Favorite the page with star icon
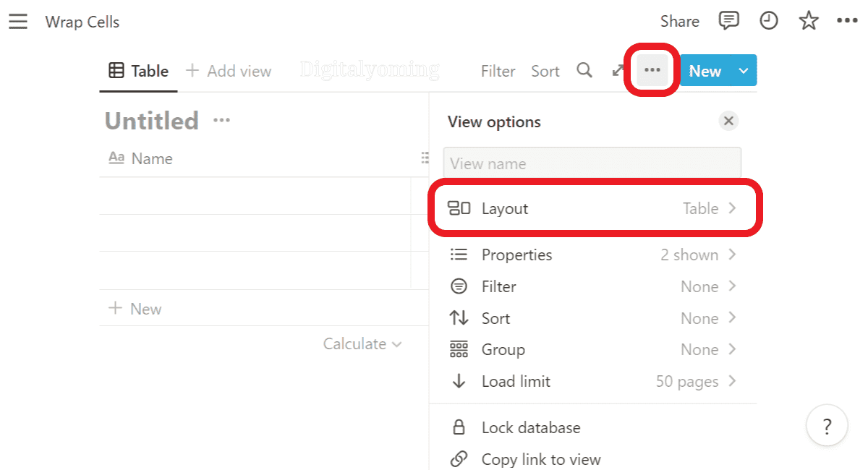 click(x=808, y=22)
